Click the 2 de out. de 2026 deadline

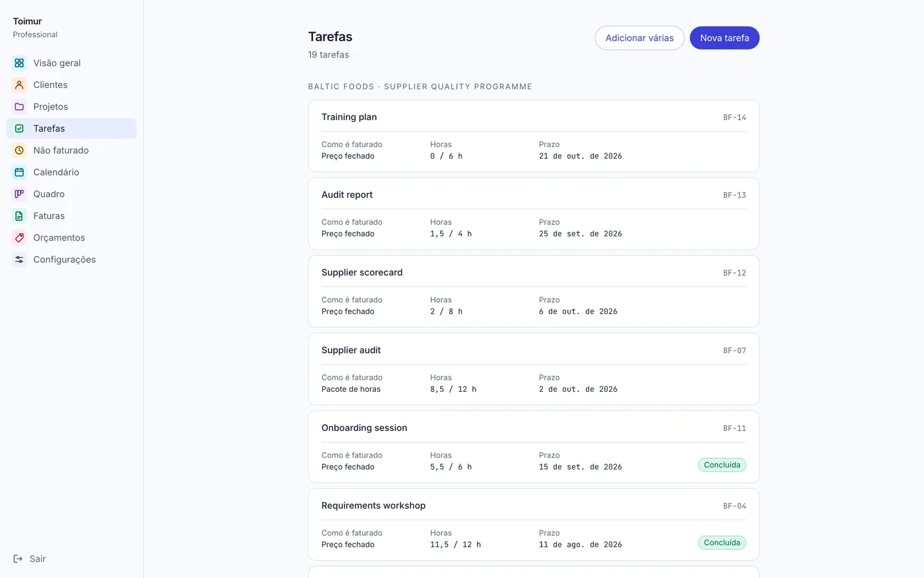pyautogui.click(x=578, y=389)
